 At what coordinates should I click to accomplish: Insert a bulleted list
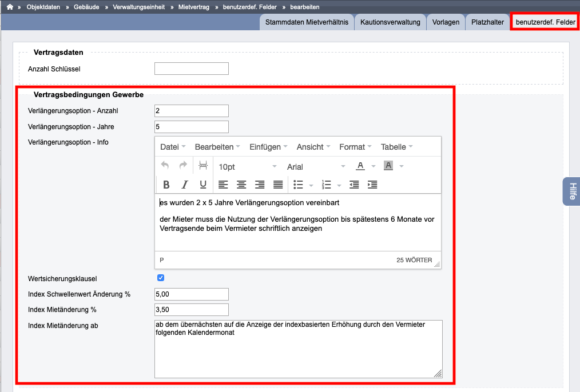pyautogui.click(x=298, y=185)
